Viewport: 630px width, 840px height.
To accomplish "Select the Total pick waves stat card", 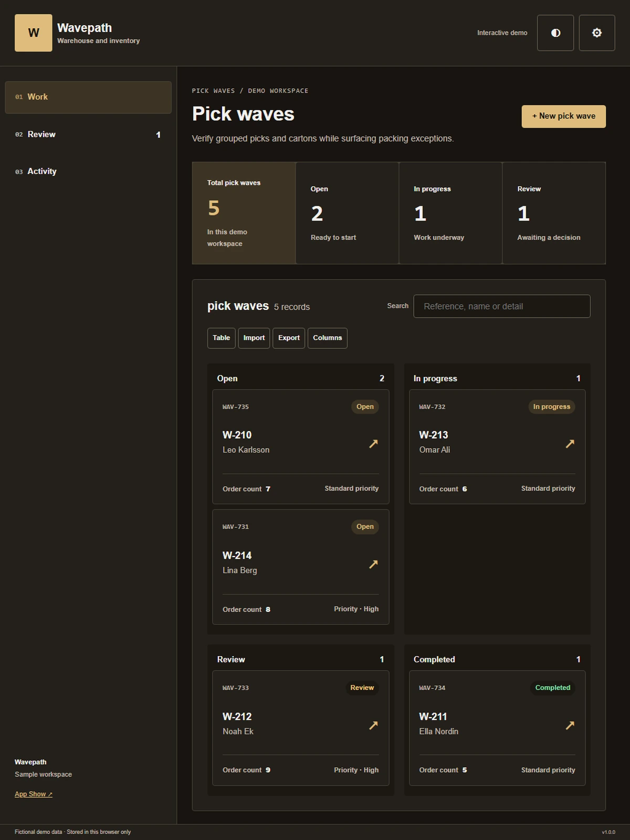I will click(x=244, y=213).
